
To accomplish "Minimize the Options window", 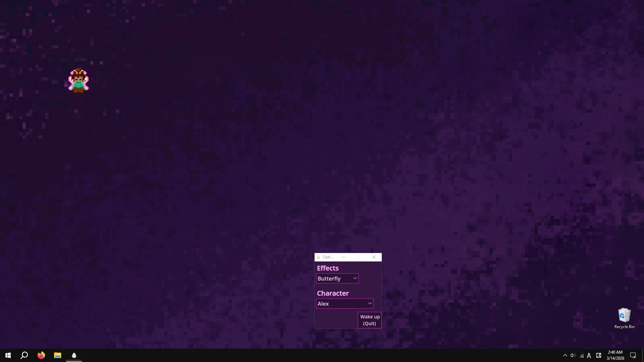I will point(343,257).
